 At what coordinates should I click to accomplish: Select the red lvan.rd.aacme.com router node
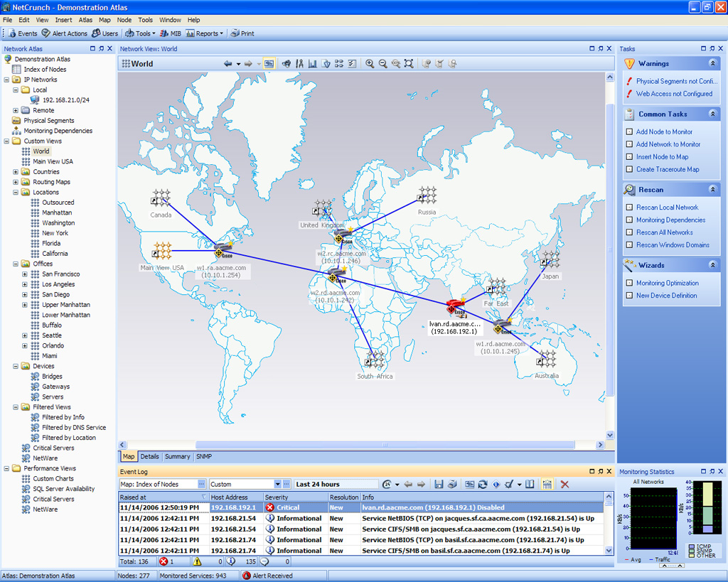[455, 307]
